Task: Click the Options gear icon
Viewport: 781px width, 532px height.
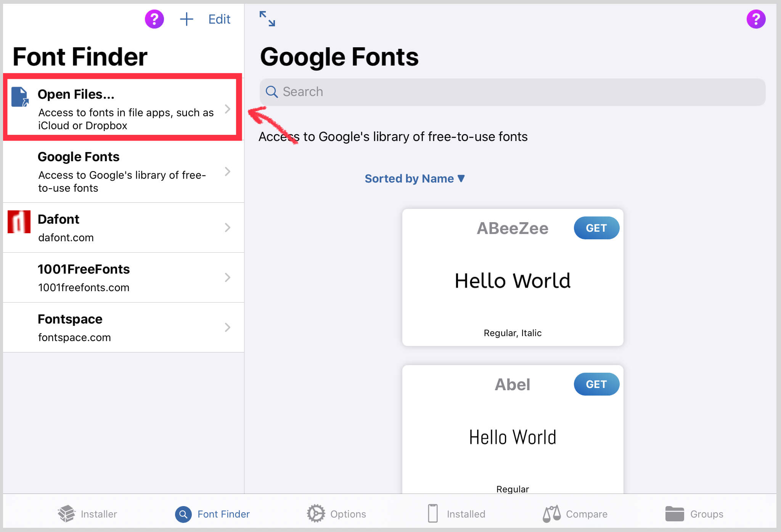Action: pos(316,514)
